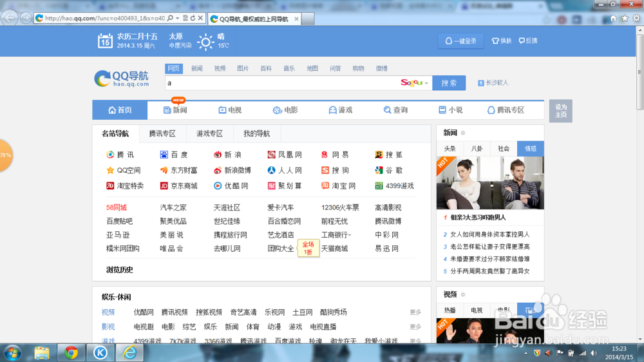Show hidden tray icons arrow
Screen dimensions: 644x362
526,353
